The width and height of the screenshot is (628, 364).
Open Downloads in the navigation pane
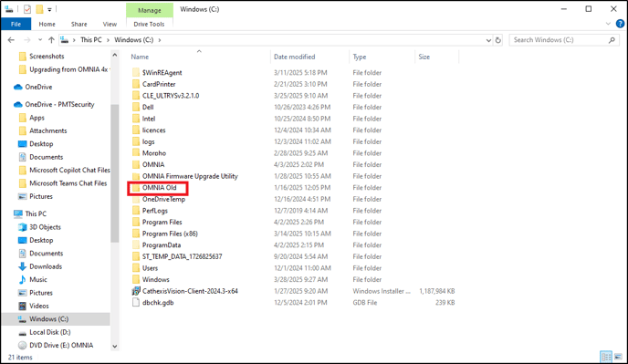46,266
